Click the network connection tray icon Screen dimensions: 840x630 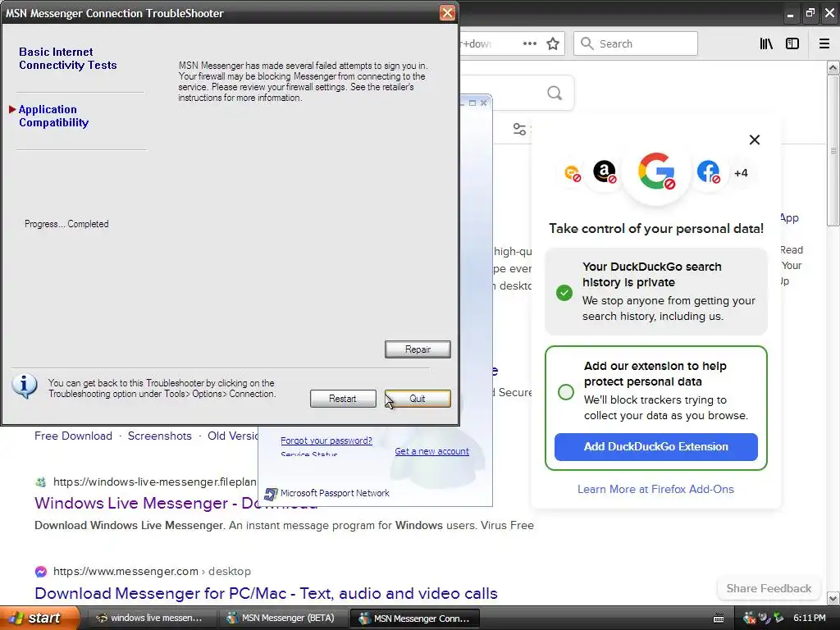pyautogui.click(x=764, y=619)
